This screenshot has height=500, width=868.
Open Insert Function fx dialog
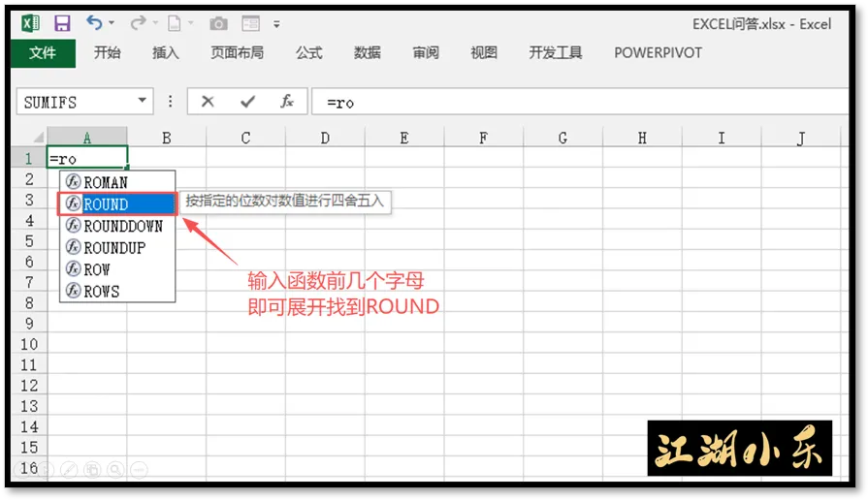pos(287,101)
